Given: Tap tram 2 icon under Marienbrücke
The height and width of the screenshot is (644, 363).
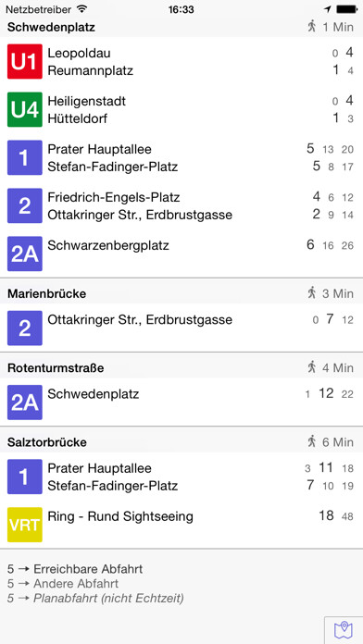Looking at the screenshot, I should point(25,328).
